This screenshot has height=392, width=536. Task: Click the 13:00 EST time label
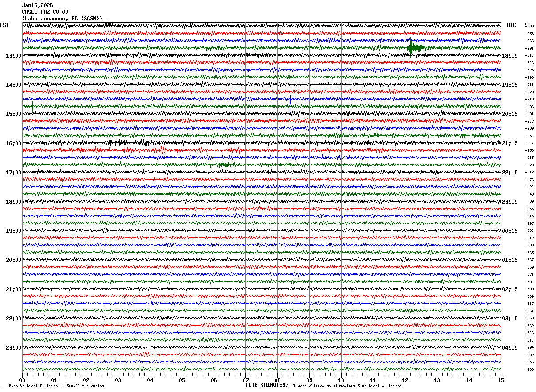coord(13,56)
